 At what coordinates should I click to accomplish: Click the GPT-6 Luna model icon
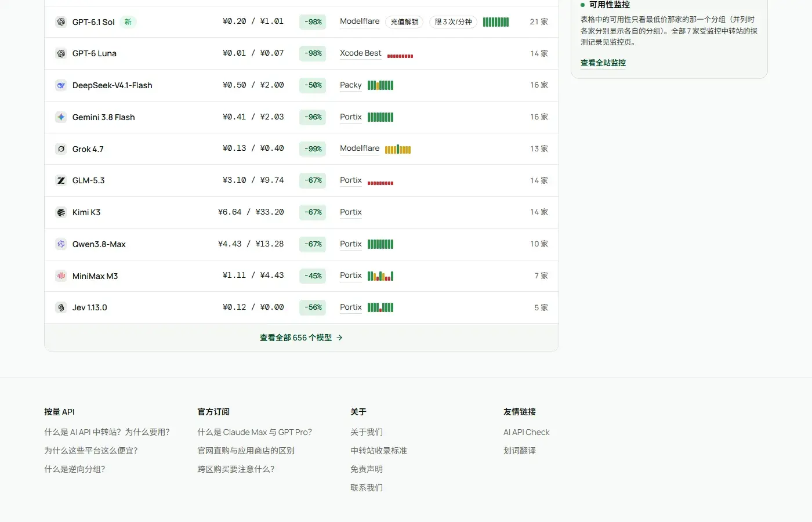point(61,53)
